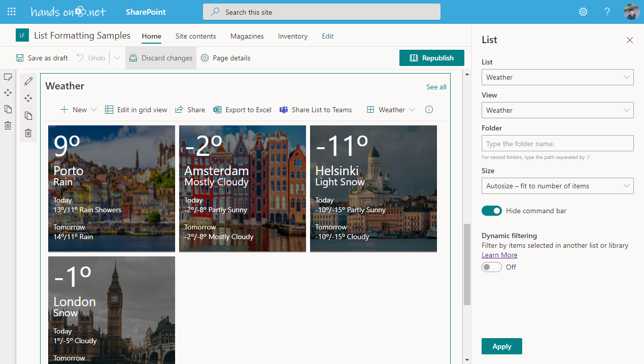644x364 pixels.
Task: Click the SharePoint settings gear icon
Action: coord(583,11)
